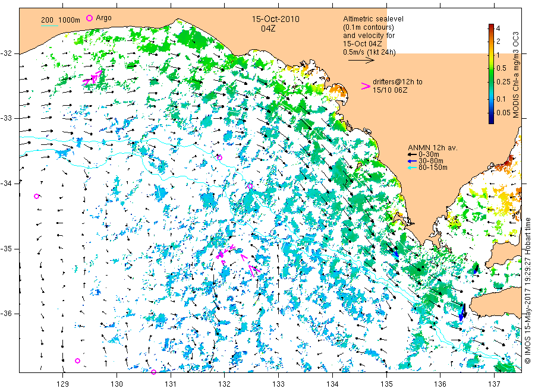This screenshot has height=392, width=535.
Task: Click the colorbar tick label '0.5'
Action: tap(501, 68)
